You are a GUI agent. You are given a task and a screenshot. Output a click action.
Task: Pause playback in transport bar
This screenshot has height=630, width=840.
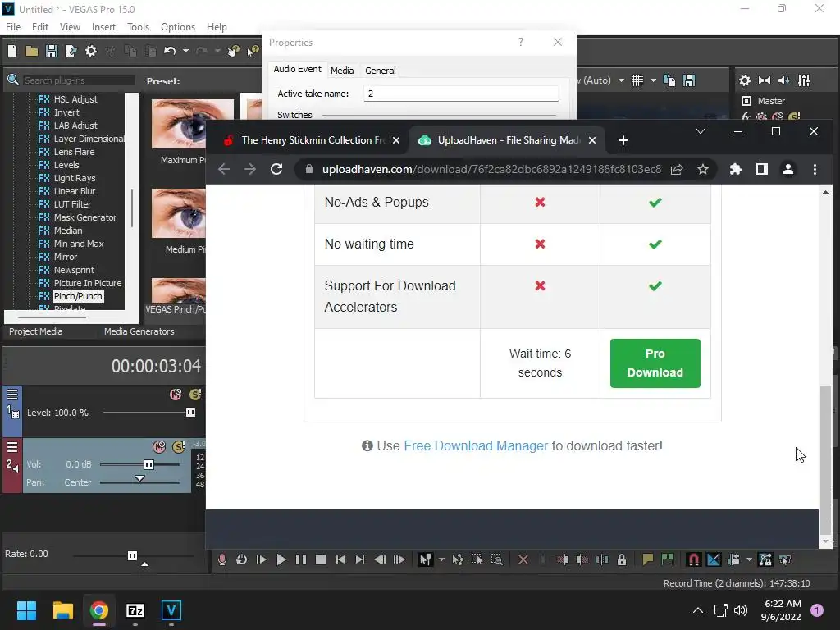tap(301, 559)
